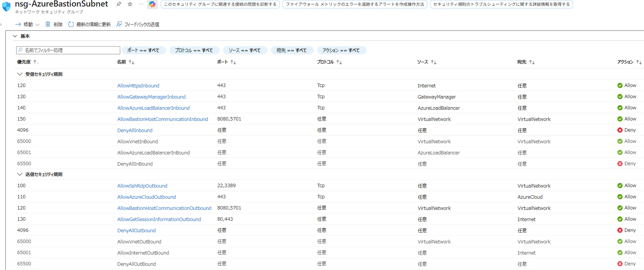Sort by 優先度 column

click(28, 62)
